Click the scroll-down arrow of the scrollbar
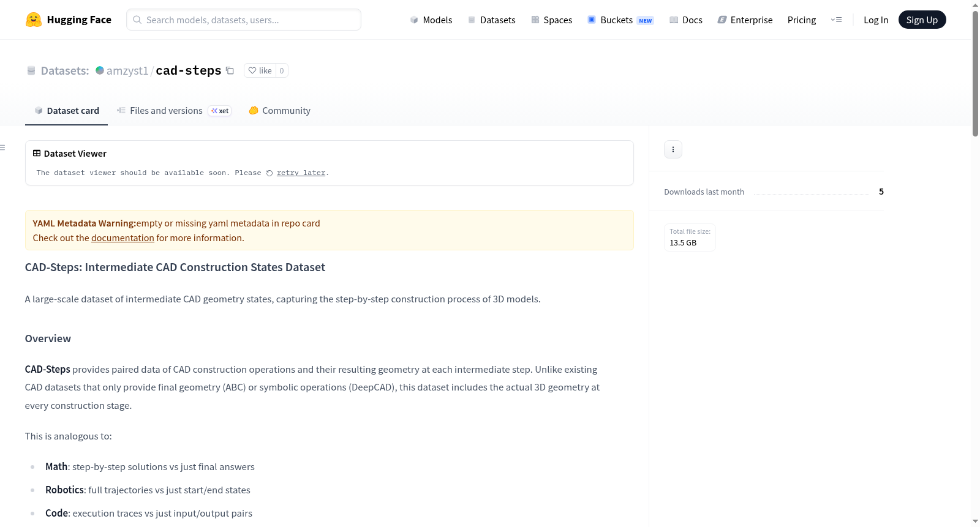Viewport: 980px width, 527px height. pos(975,521)
